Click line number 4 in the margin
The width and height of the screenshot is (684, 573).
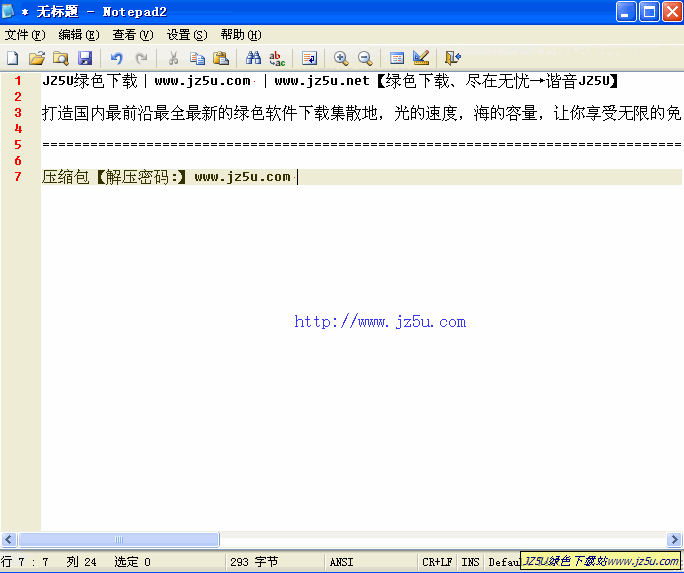(x=18, y=129)
